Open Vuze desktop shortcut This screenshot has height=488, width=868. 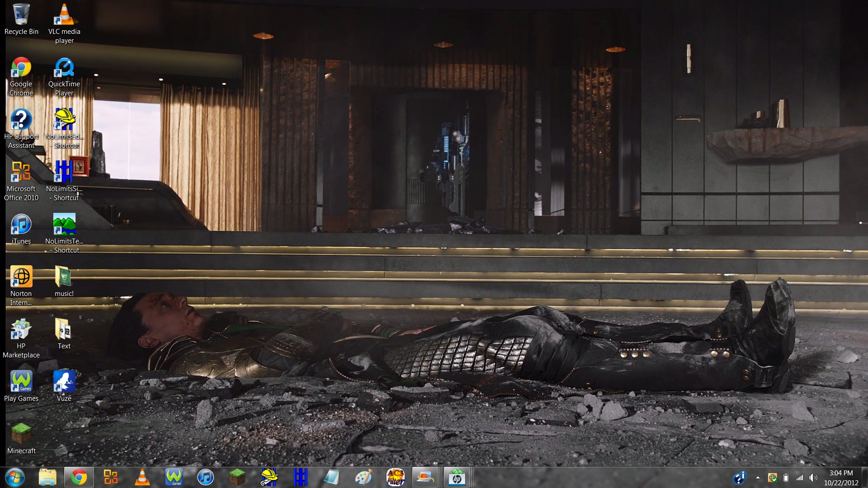(x=64, y=386)
